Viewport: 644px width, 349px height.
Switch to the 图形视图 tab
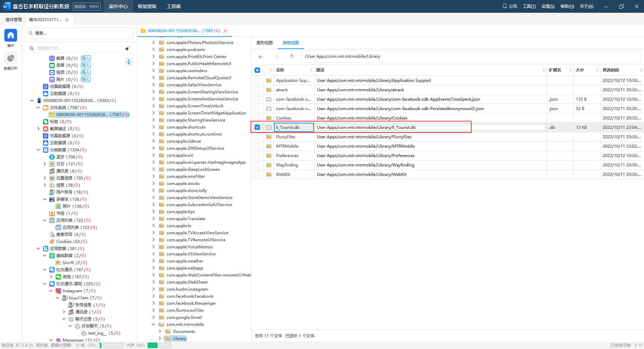point(264,43)
